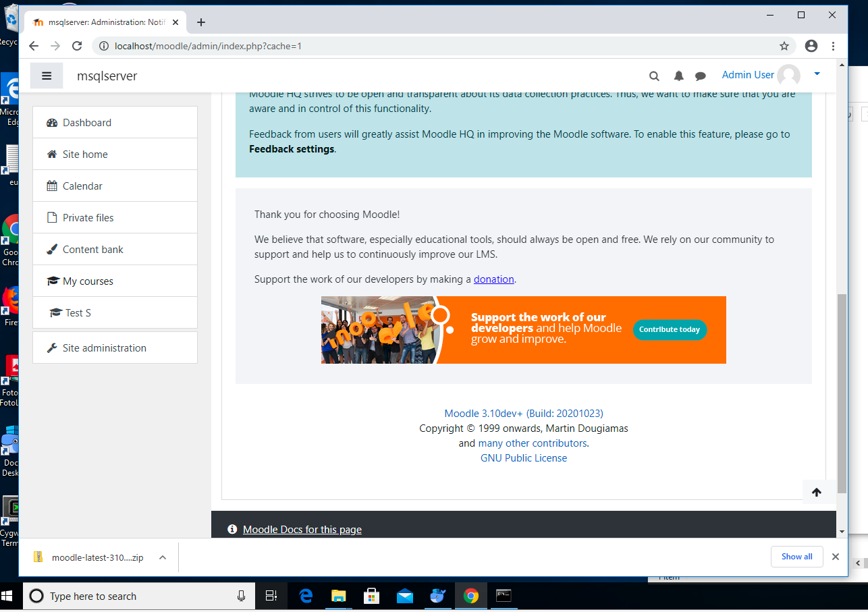
Task: Open Calendar in the side navigation
Action: tap(115, 186)
